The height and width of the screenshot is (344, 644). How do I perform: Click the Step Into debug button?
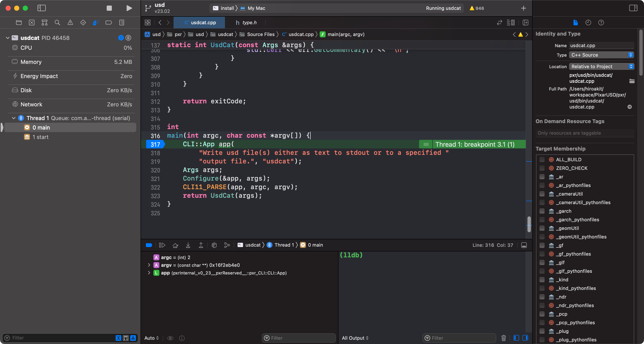tap(188, 245)
